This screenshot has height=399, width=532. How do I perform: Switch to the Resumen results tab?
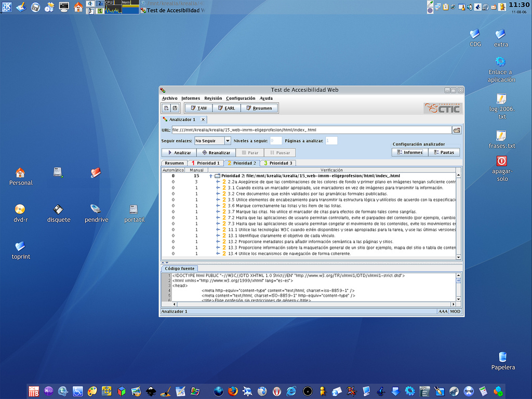pyautogui.click(x=174, y=163)
